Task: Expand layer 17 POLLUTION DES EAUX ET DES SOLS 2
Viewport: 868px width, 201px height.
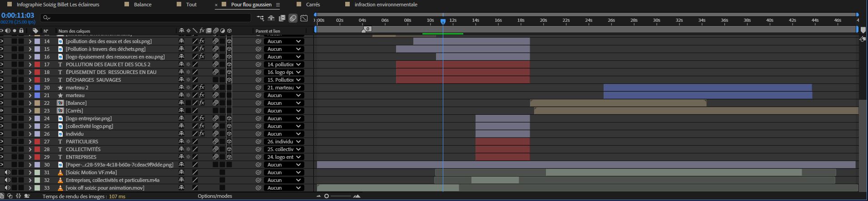Action: [x=30, y=64]
